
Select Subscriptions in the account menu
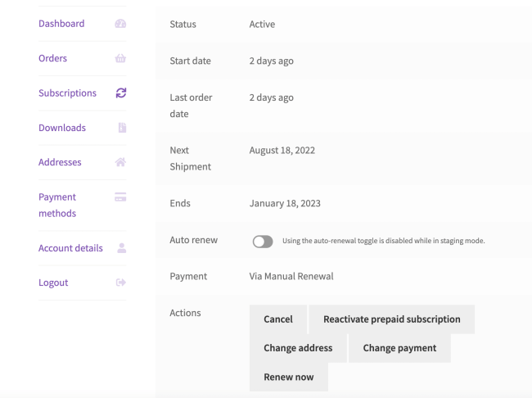pos(67,93)
